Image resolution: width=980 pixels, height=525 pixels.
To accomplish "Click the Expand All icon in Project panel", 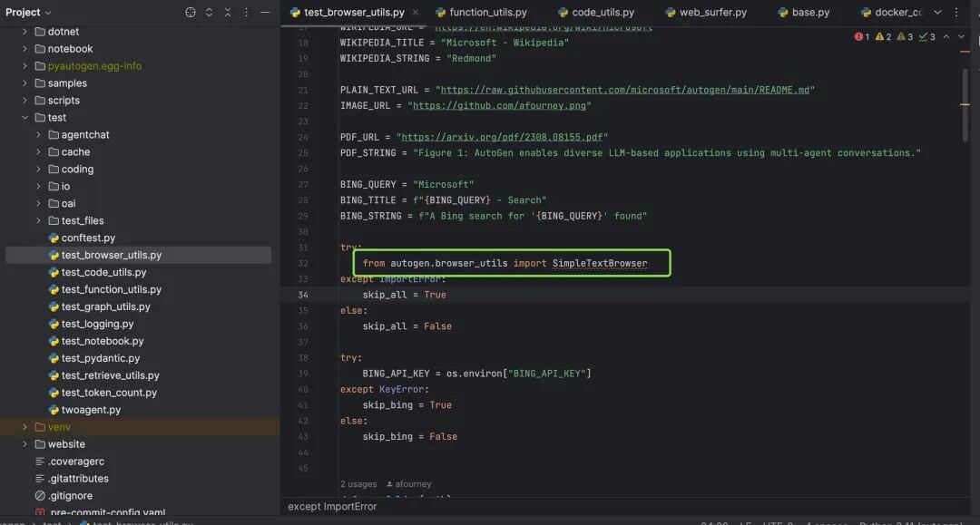I will tap(210, 13).
